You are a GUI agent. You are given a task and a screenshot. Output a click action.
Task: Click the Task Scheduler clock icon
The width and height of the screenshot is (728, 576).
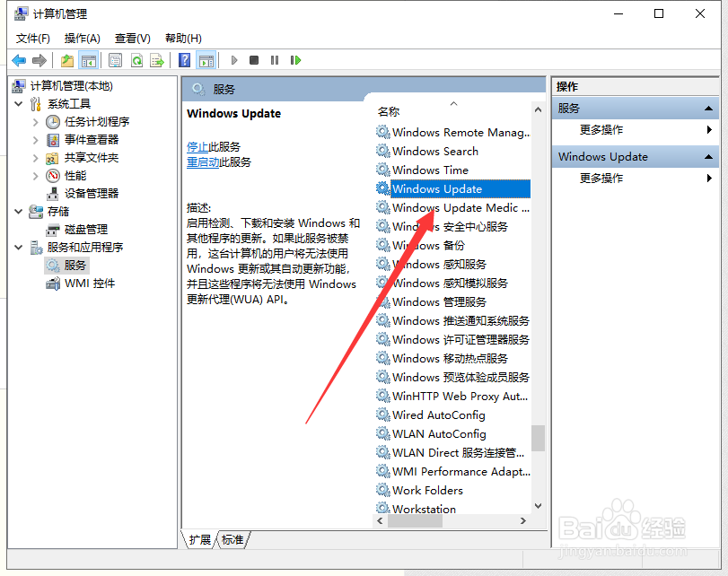53,122
